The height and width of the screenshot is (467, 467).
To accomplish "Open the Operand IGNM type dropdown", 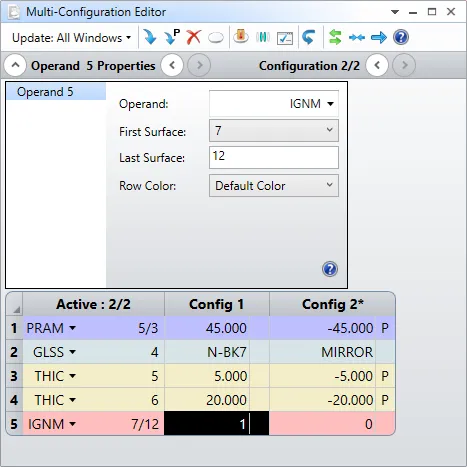I will click(274, 104).
